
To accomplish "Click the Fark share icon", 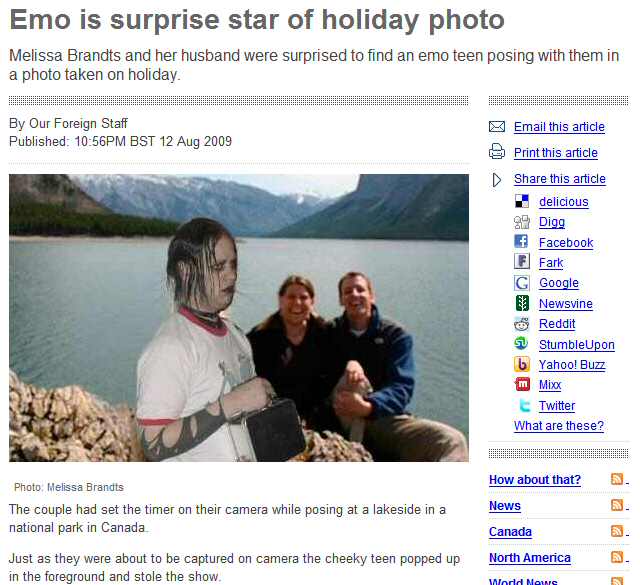I will pos(522,261).
